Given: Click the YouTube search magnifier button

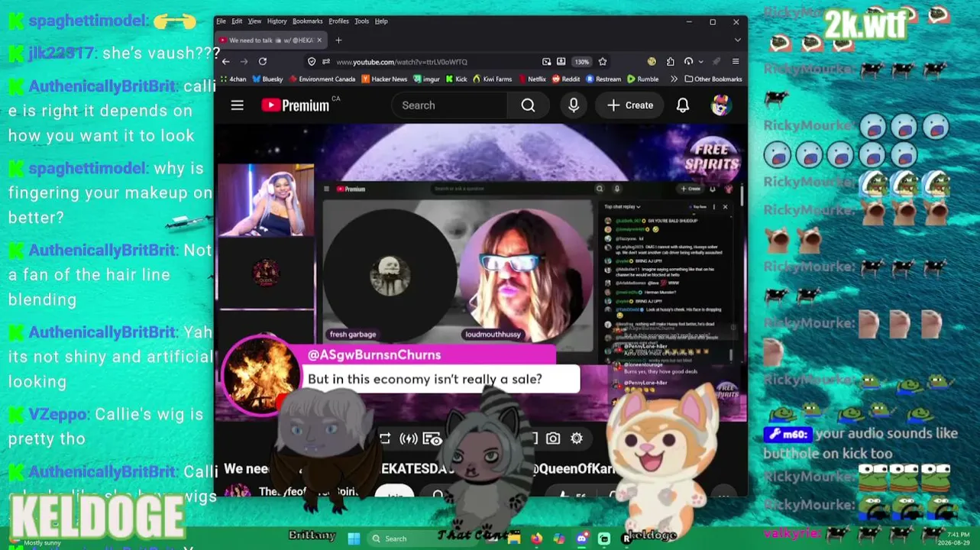Looking at the screenshot, I should [528, 105].
